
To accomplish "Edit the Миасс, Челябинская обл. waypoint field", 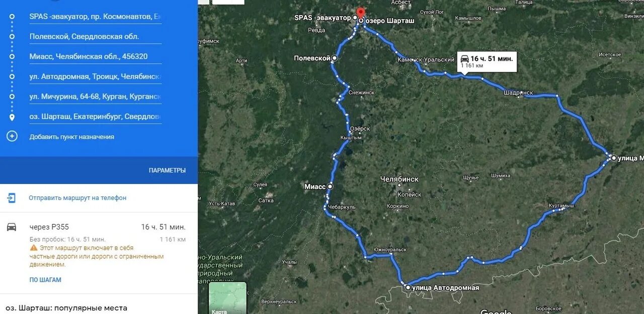I will pos(96,57).
